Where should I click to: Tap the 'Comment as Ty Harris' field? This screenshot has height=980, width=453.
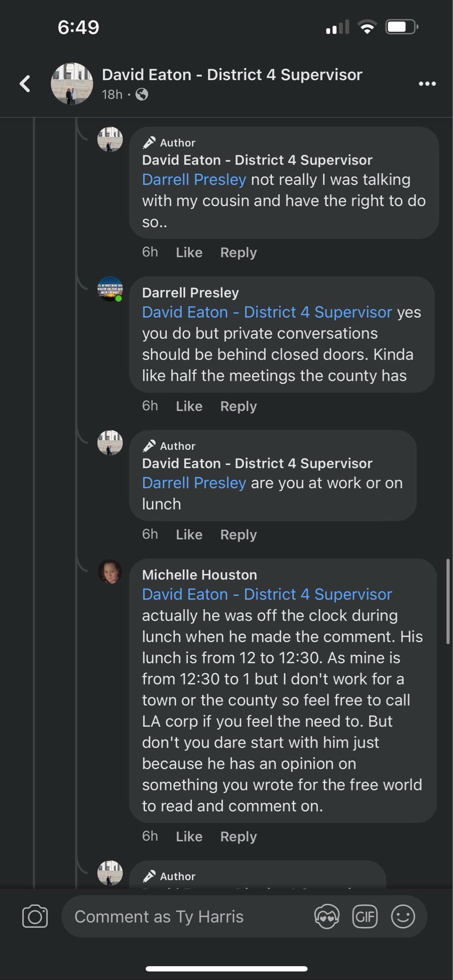(182, 916)
